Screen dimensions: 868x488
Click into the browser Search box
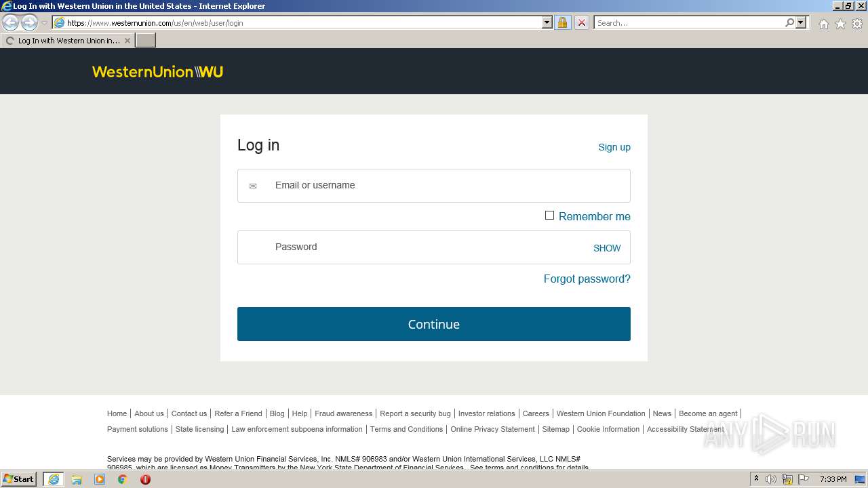689,22
